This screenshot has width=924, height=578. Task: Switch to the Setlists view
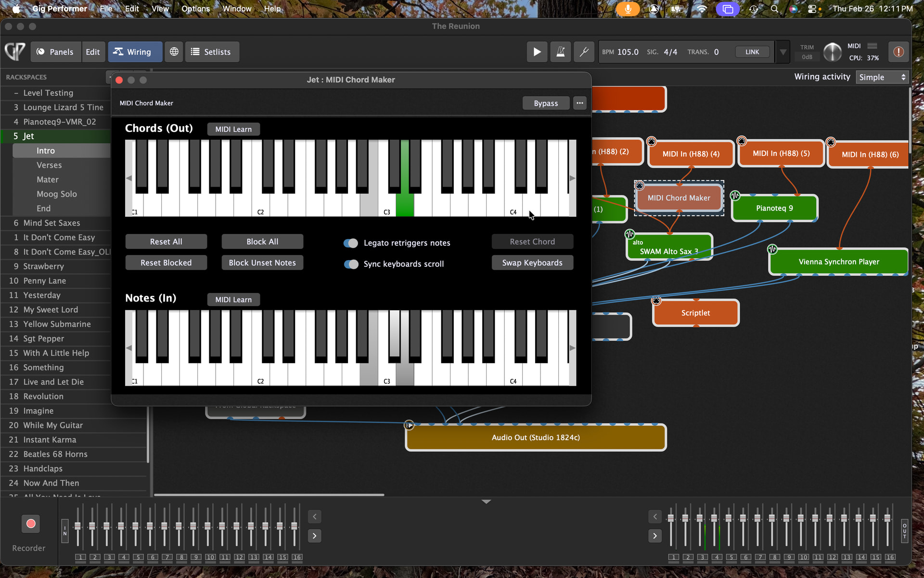211,52
